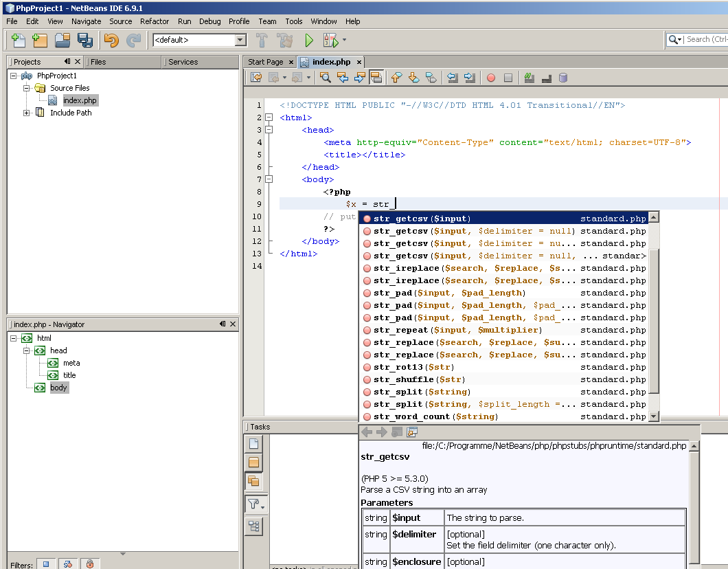
Task: Click Find Previous Occurrence icon
Action: pyautogui.click(x=343, y=78)
